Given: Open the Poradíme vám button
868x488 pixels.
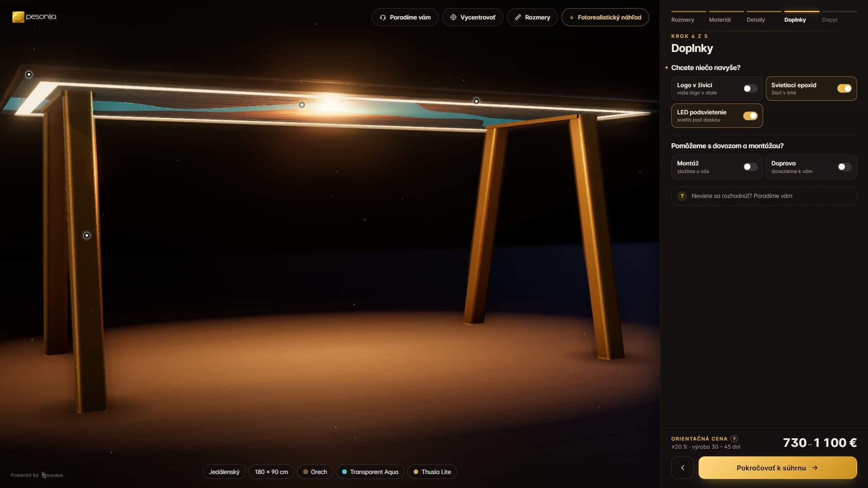Looking at the screenshot, I should 405,17.
